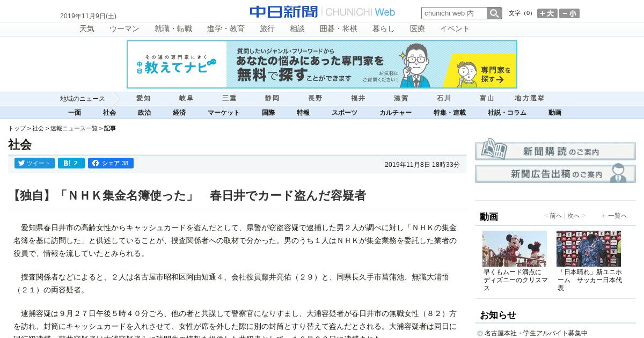This screenshot has width=644, height=338.
Task: Select 愛知 regional news
Action: pos(143,98)
